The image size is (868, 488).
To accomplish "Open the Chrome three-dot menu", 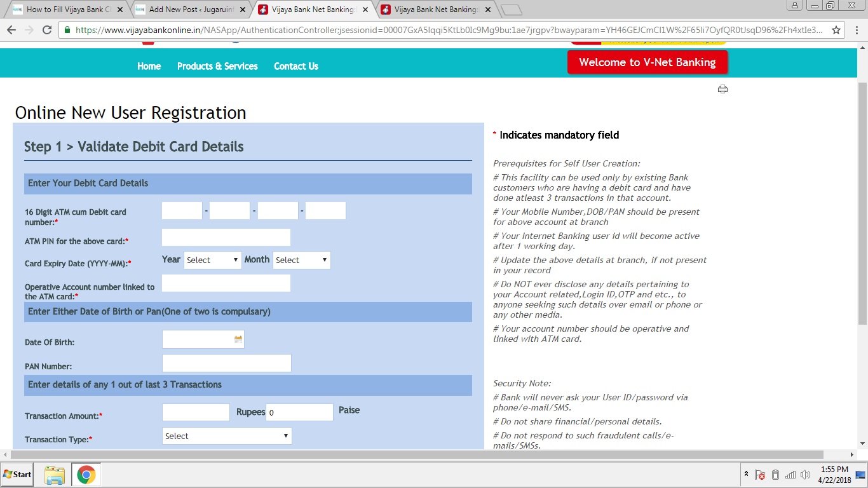I will coord(856,30).
